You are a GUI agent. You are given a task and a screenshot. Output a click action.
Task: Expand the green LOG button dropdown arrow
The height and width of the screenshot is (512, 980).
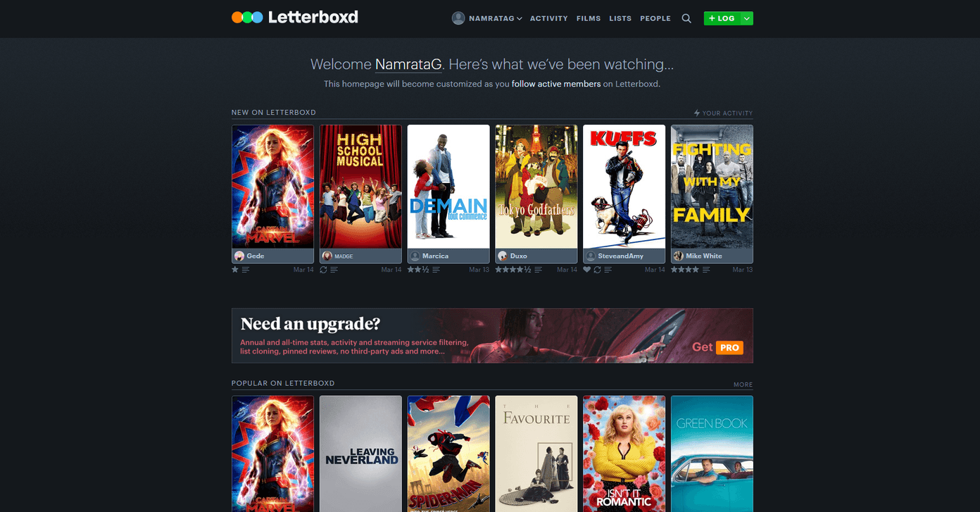coord(748,18)
